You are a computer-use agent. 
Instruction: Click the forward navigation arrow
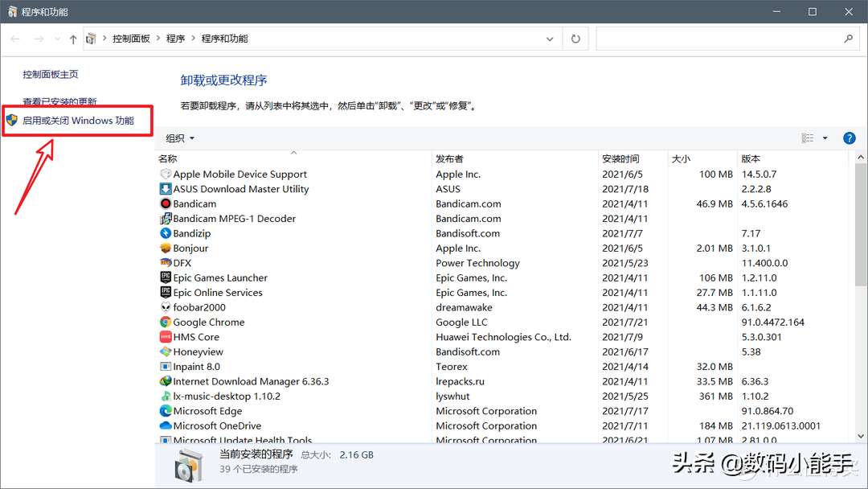point(39,39)
